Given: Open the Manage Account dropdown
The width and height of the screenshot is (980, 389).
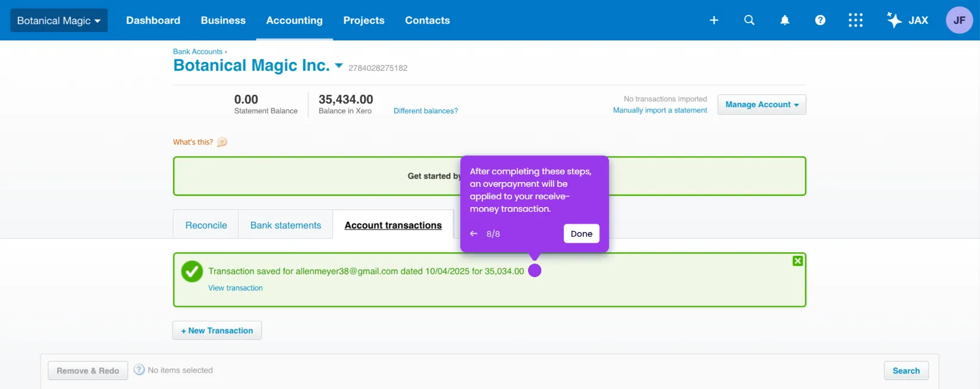Looking at the screenshot, I should [x=762, y=105].
